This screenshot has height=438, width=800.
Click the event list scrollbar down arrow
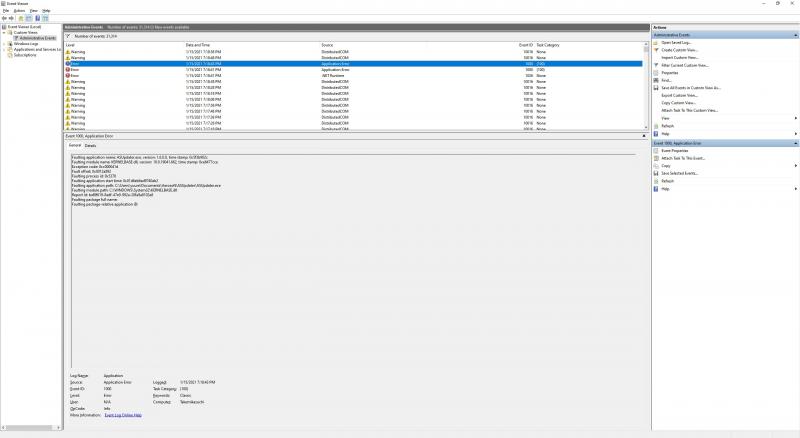click(x=646, y=127)
